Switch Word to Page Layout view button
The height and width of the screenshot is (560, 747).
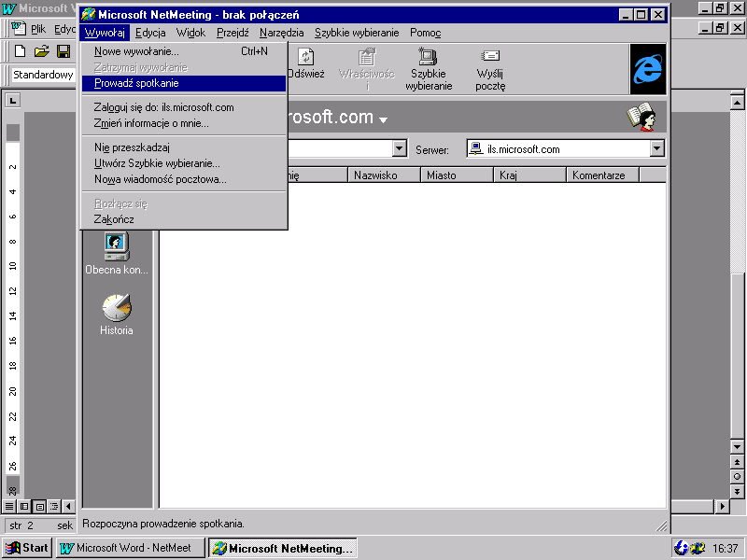tap(39, 506)
